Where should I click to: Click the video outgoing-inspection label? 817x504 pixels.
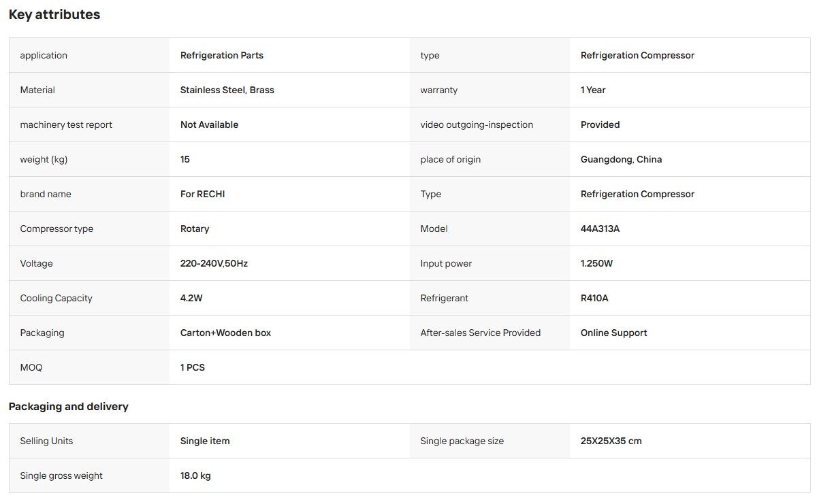[477, 124]
